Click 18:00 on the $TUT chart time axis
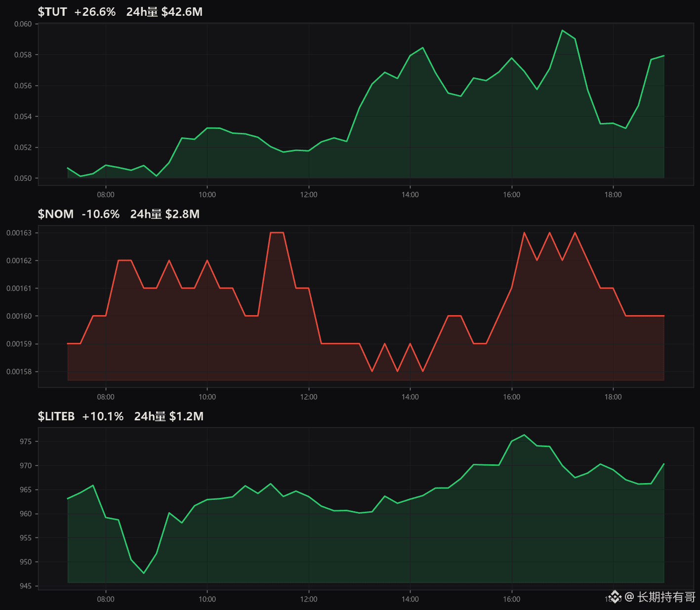 (x=613, y=195)
